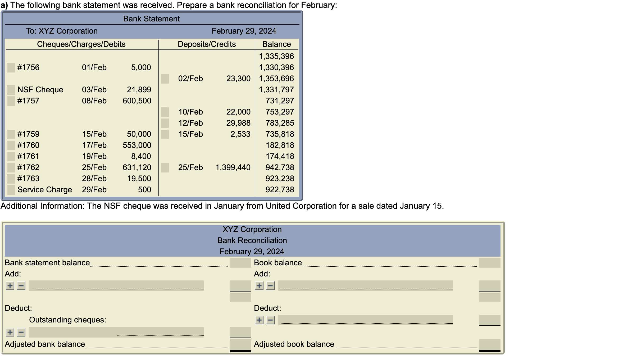The width and height of the screenshot is (637, 364).
Task: Mark the Service Charge checkbox
Action: click(11, 190)
